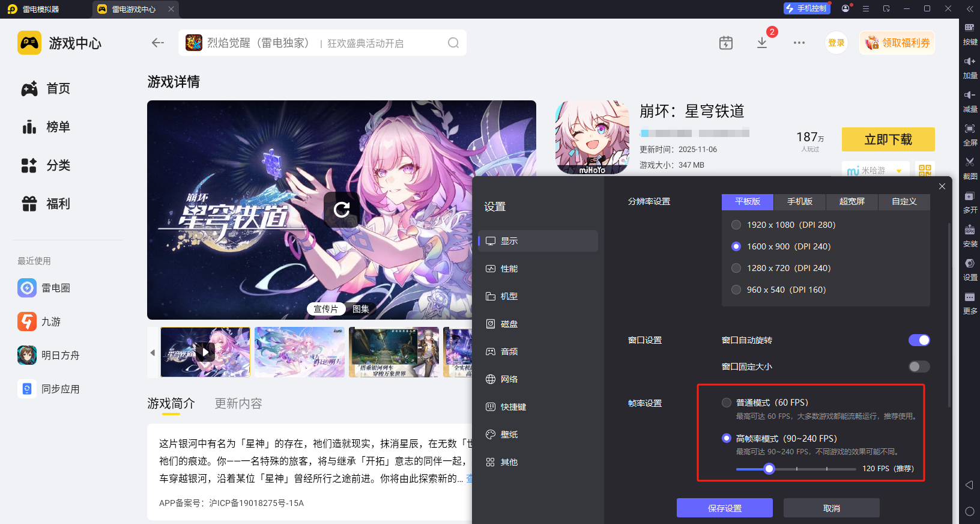This screenshot has height=524, width=980.
Task: Open the 音频 settings section
Action: 538,352
